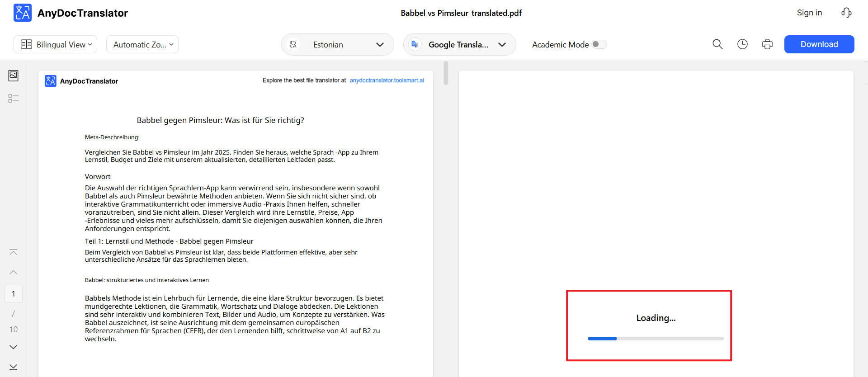
Task: Jump to last page arrow icon
Action: pos(14,367)
